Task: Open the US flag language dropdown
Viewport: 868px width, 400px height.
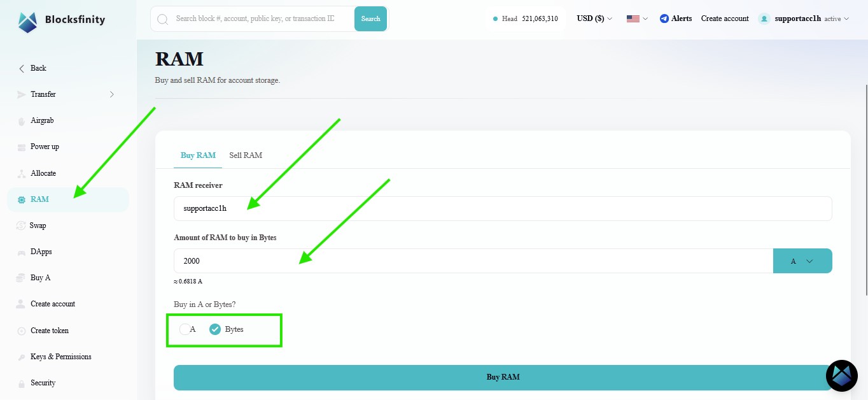Action: [637, 18]
